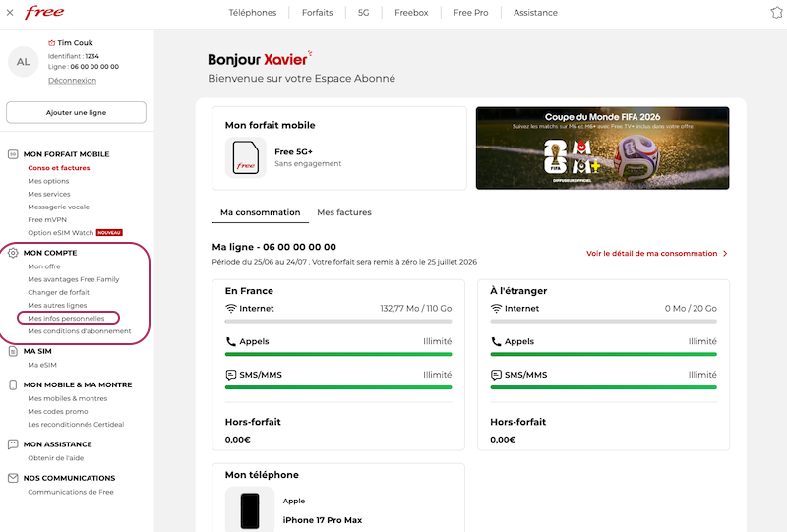The image size is (787, 532).
Task: Click the À l'étranger Internet wifi icon
Action: point(496,308)
